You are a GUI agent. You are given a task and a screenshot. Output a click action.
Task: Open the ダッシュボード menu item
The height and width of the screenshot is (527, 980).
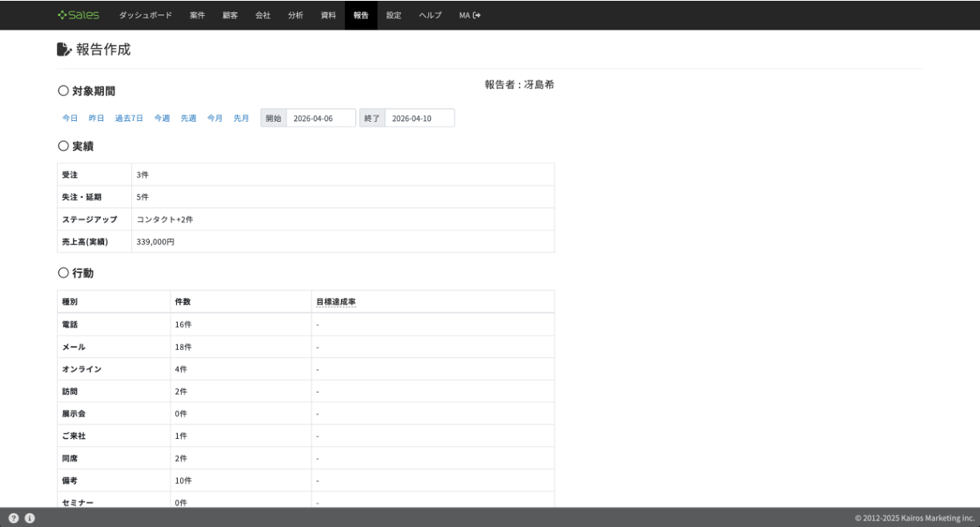point(146,15)
